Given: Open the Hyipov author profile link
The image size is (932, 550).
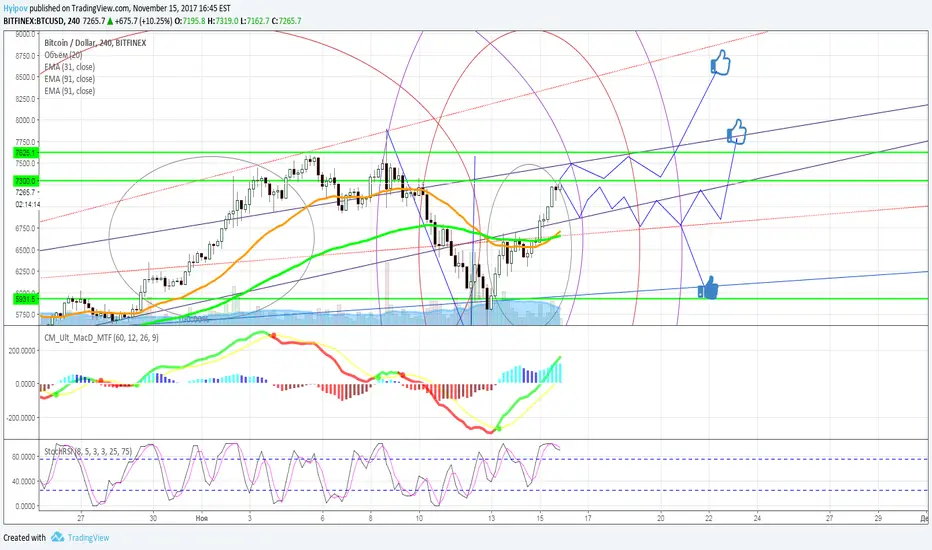Looking at the screenshot, I should 15,8.
